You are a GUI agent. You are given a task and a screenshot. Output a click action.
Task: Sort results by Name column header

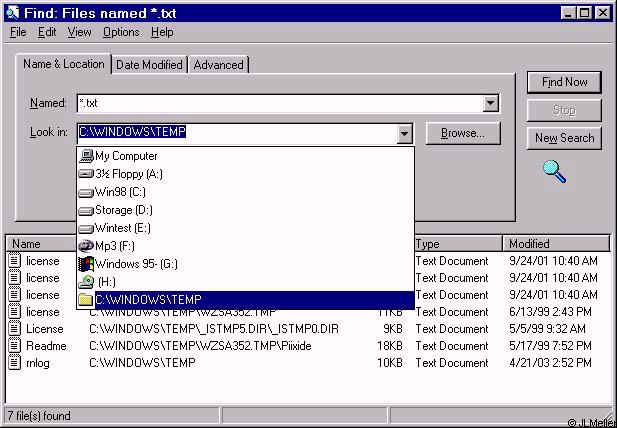(41, 244)
